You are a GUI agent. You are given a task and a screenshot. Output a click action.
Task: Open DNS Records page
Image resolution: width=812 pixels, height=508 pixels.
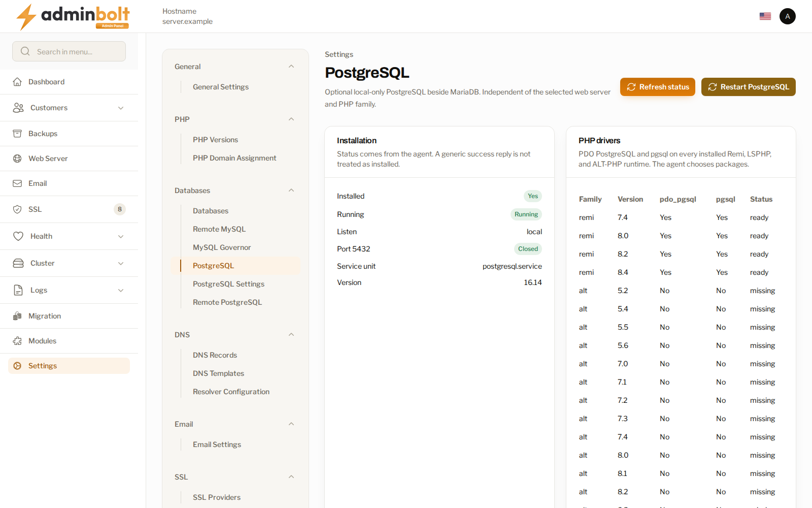[x=215, y=355]
